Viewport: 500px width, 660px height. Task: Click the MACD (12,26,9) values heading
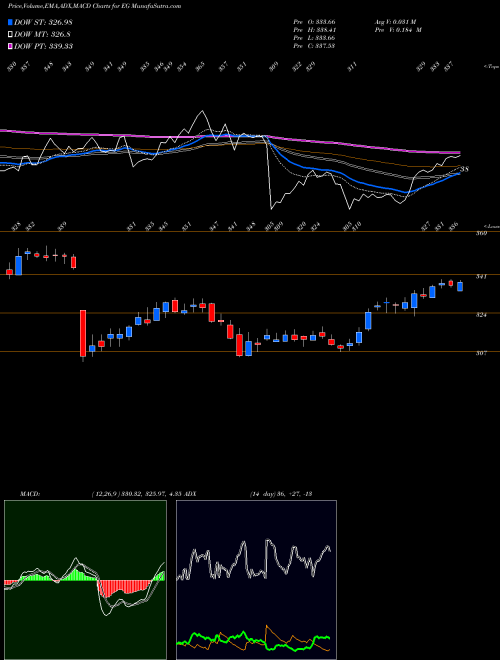click(x=100, y=494)
